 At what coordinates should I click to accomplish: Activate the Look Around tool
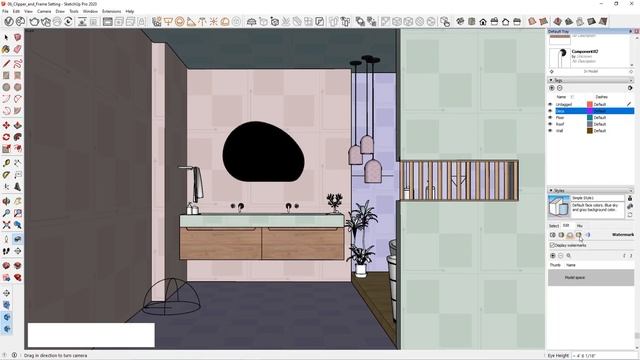18,239
